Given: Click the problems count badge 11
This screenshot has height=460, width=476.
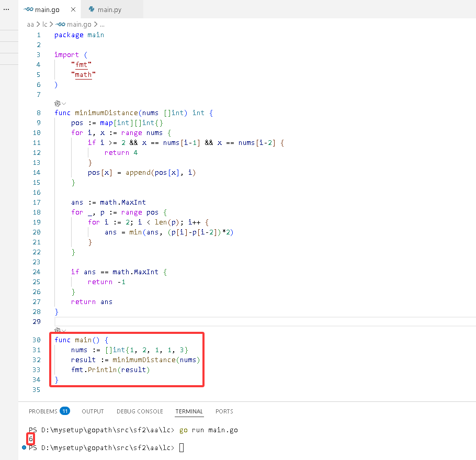Looking at the screenshot, I should pos(65,411).
